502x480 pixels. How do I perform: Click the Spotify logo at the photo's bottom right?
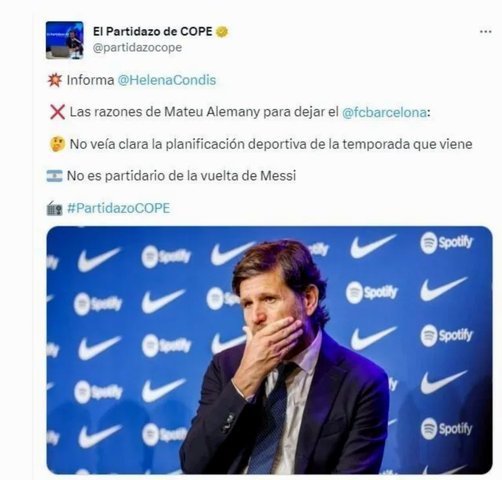(446, 429)
